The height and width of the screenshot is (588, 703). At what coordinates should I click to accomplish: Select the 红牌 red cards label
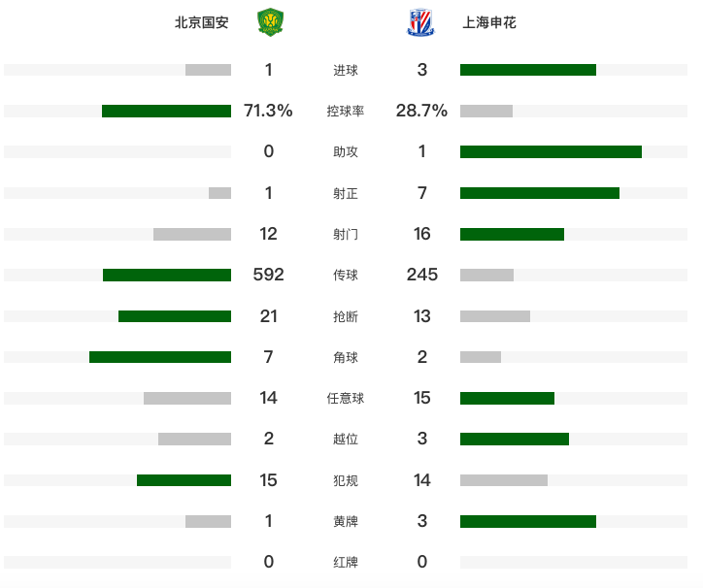(346, 562)
